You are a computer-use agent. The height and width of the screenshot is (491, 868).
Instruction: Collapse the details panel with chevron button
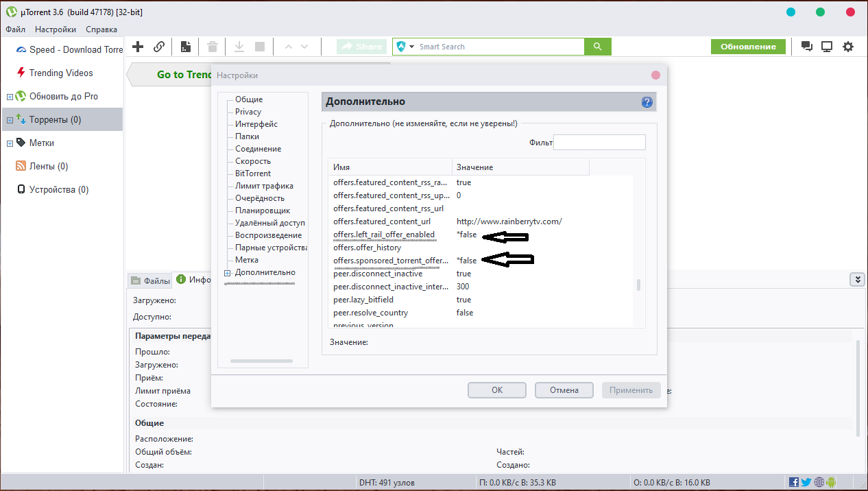pyautogui.click(x=856, y=279)
